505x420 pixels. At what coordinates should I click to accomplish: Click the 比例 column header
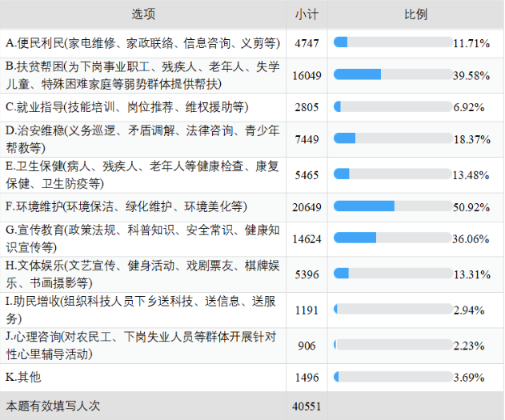(415, 14)
